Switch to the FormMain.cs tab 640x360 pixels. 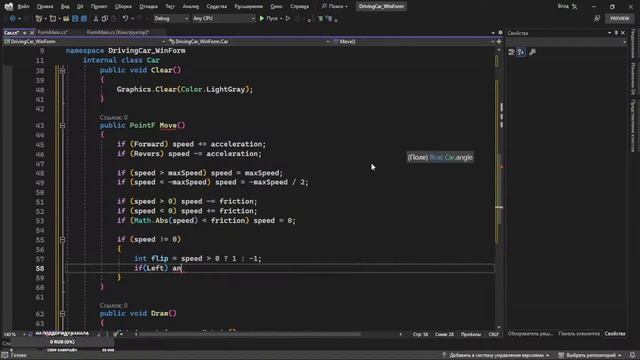click(x=53, y=32)
